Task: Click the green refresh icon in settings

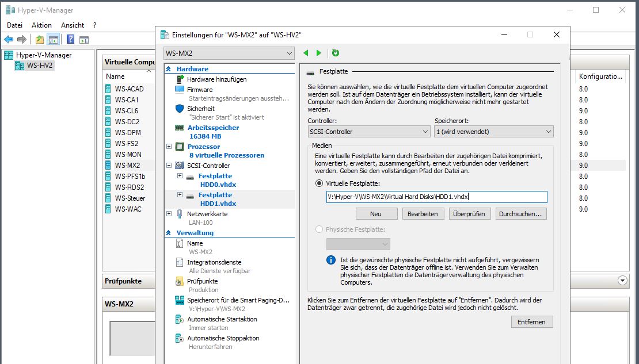Action: pos(336,53)
